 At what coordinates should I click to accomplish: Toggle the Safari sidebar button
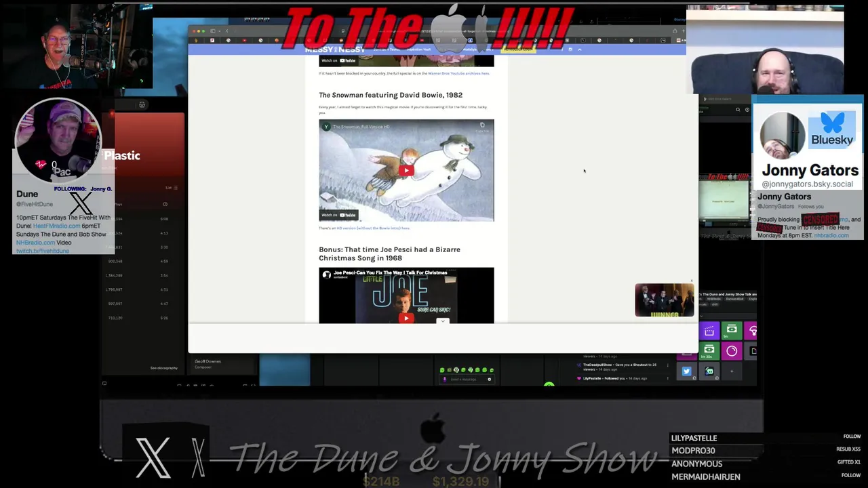coord(212,30)
